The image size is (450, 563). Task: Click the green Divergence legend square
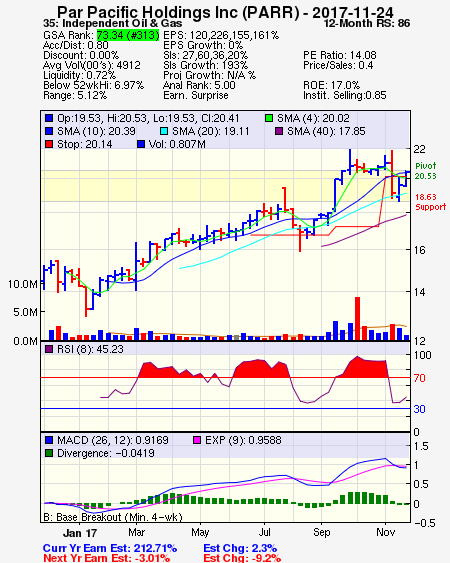click(x=49, y=453)
